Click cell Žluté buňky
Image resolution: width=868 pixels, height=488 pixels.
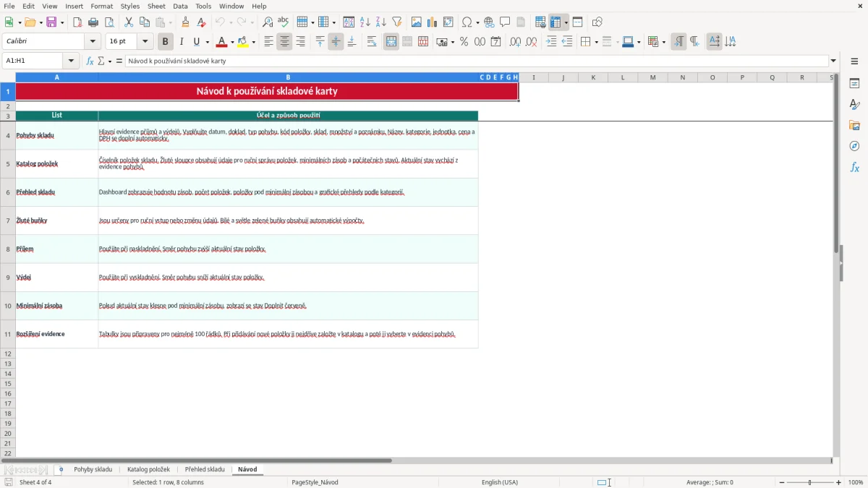tap(56, 221)
